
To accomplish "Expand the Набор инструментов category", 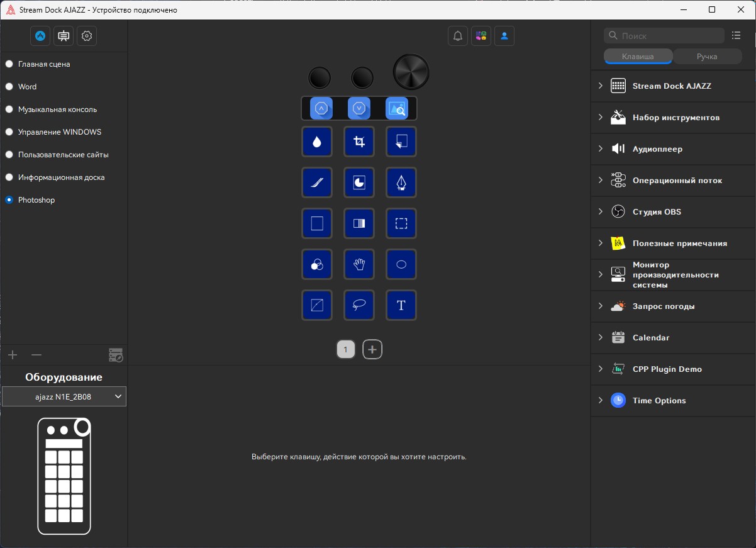I will (673, 118).
